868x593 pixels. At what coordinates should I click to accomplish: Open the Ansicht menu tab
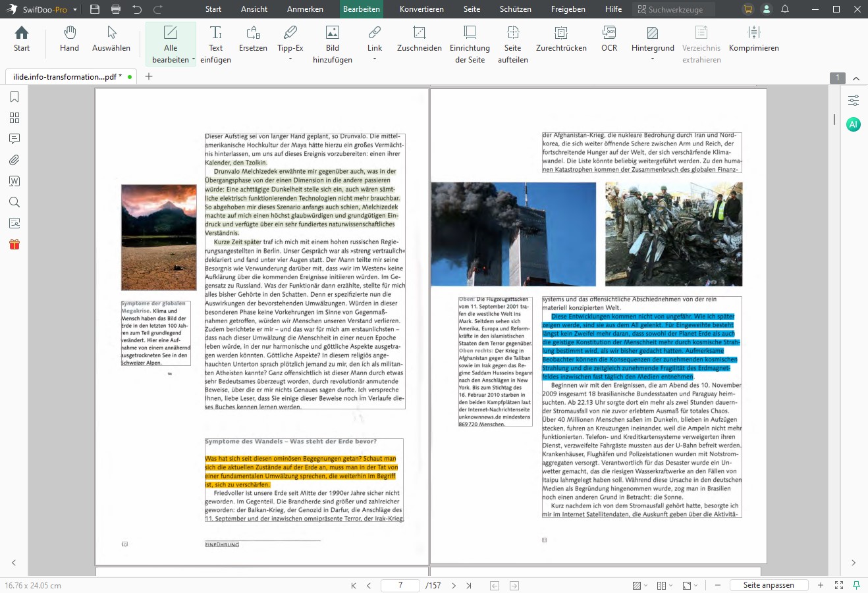point(254,9)
